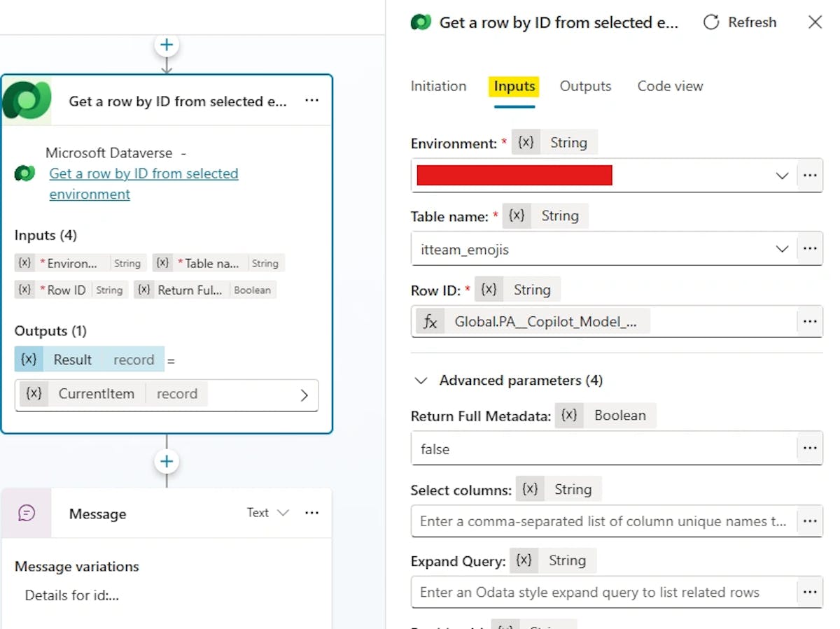The image size is (840, 629).
Task: Click the variable icon next to Row ID label
Action: pos(489,290)
